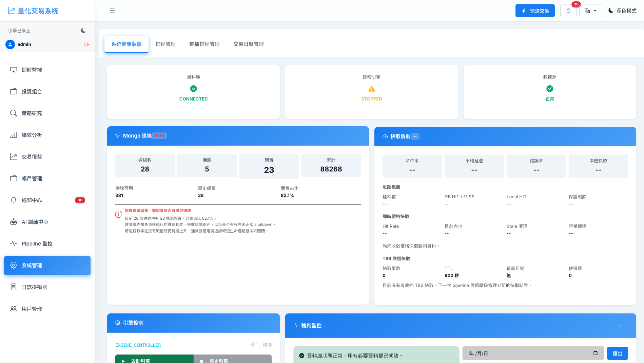The width and height of the screenshot is (644, 363).
Task: Switch to 排程管理 tab
Action: coord(165,44)
